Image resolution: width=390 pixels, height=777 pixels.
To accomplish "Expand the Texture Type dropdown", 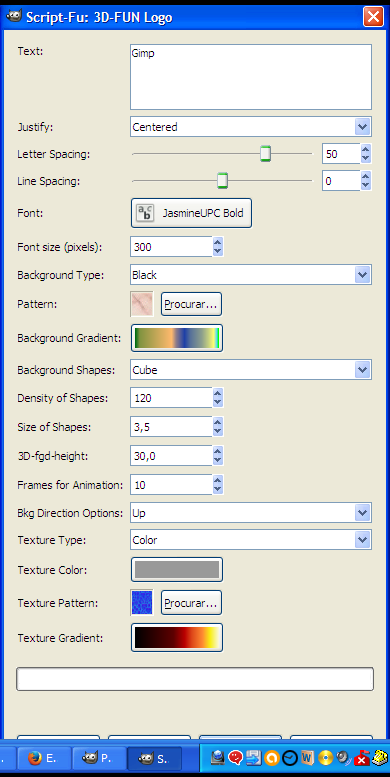I will click(x=362, y=540).
